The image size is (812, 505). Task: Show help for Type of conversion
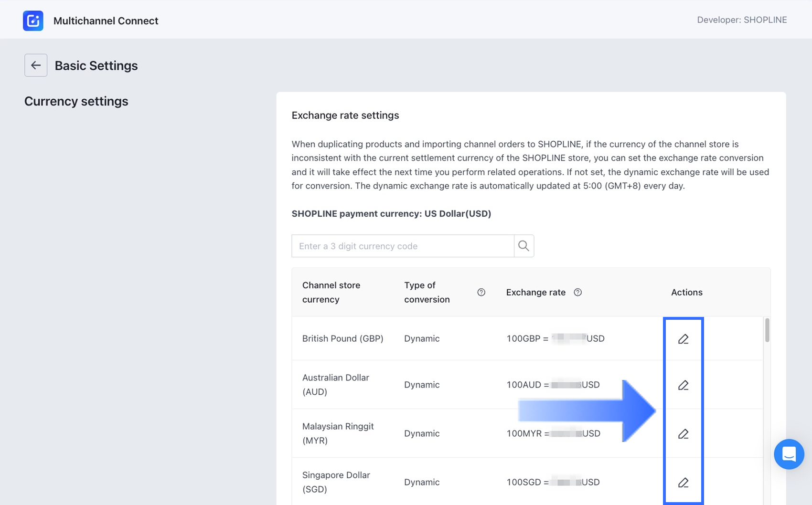481,292
